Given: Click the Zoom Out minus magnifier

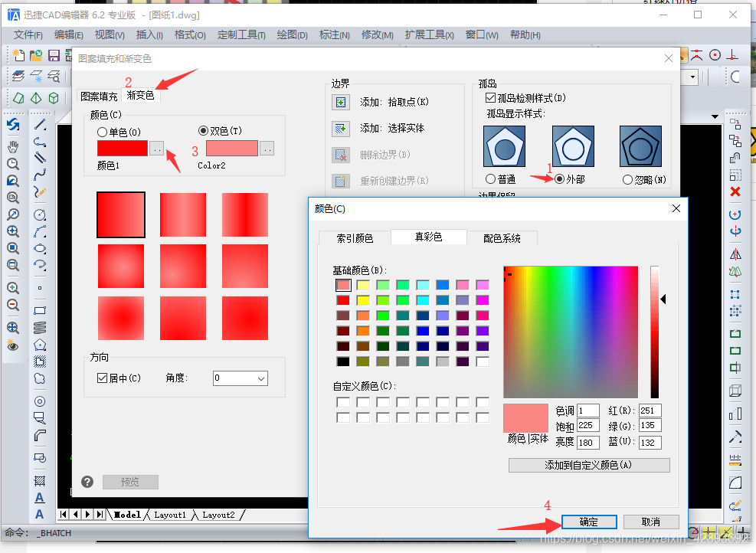Looking at the screenshot, I should click(13, 305).
